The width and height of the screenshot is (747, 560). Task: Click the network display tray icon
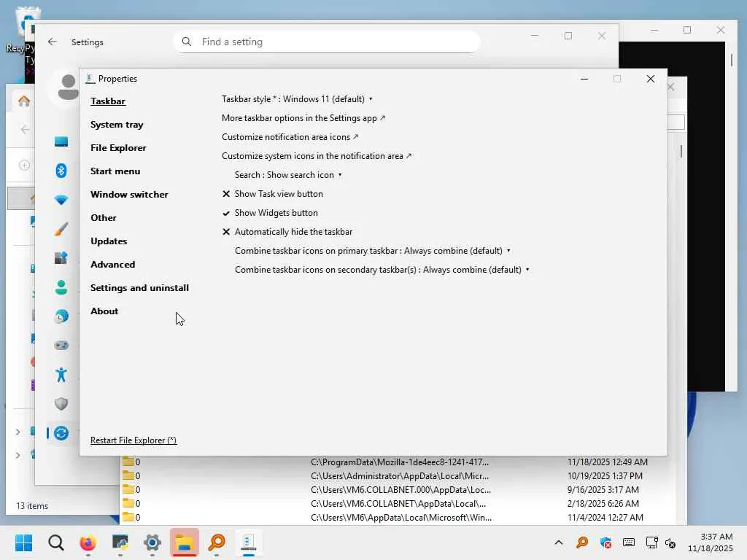(651, 542)
